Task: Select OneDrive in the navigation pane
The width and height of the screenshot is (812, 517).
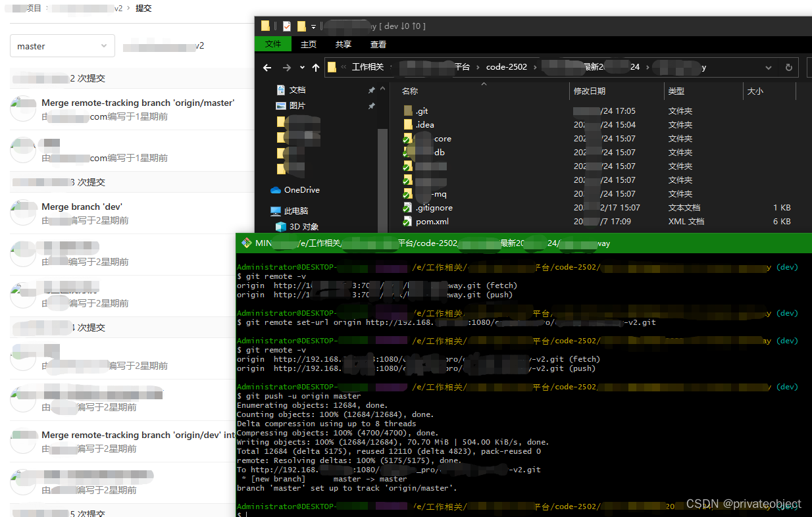Action: [302, 189]
